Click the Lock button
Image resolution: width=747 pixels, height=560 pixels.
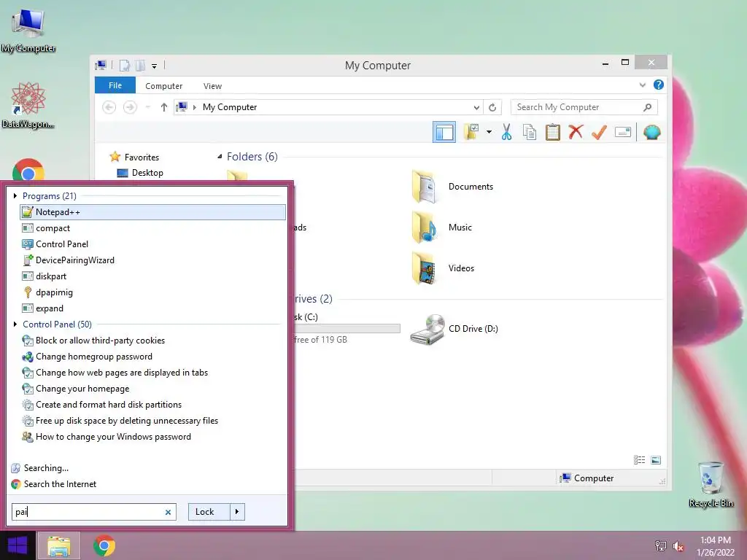pos(209,511)
